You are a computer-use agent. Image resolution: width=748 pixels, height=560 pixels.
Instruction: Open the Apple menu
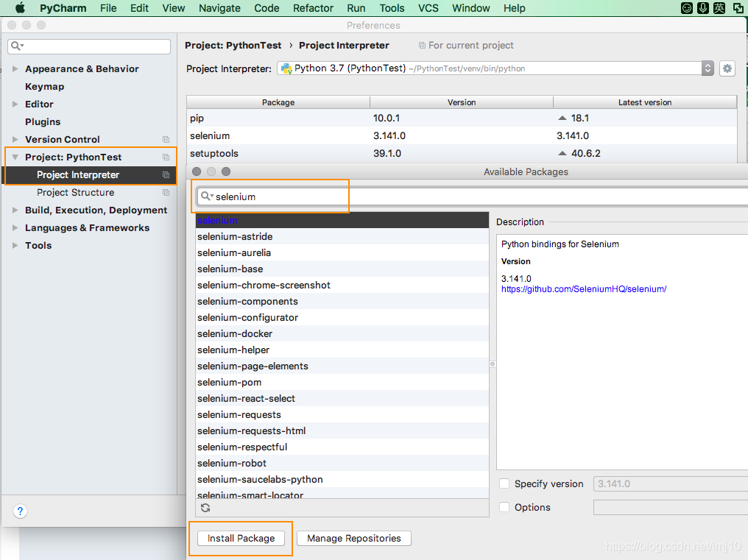pyautogui.click(x=20, y=8)
